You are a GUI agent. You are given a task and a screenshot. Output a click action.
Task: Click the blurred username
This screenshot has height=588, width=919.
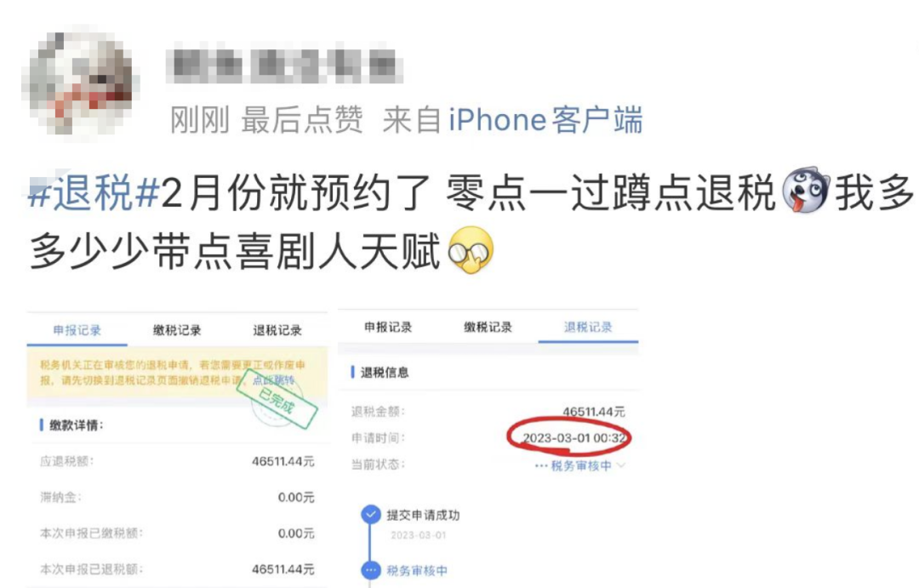[x=283, y=65]
